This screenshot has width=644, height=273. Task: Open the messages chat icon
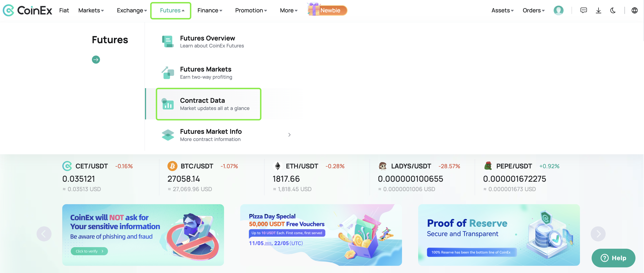pyautogui.click(x=583, y=10)
